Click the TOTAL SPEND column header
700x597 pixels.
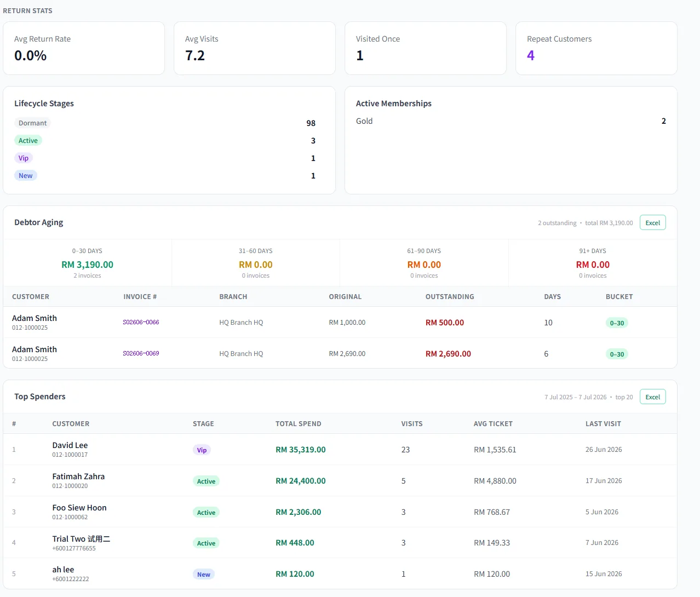tap(299, 424)
